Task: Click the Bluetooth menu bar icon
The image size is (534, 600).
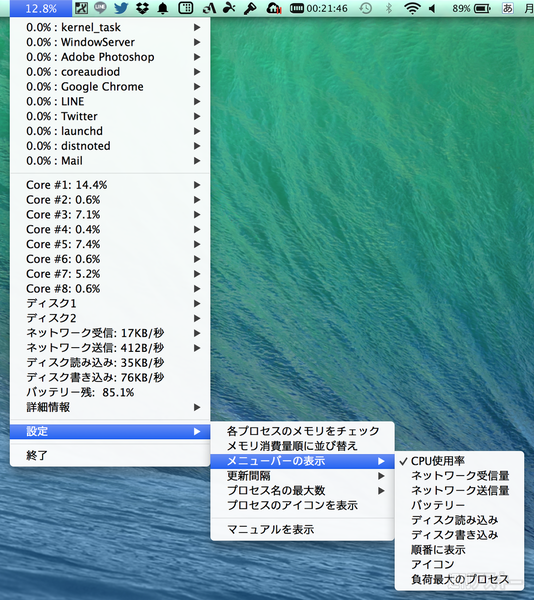Action: 389,8
